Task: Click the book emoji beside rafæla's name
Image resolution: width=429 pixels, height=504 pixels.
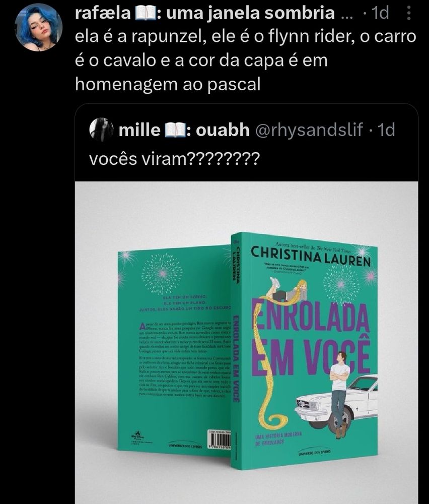Action: point(146,14)
